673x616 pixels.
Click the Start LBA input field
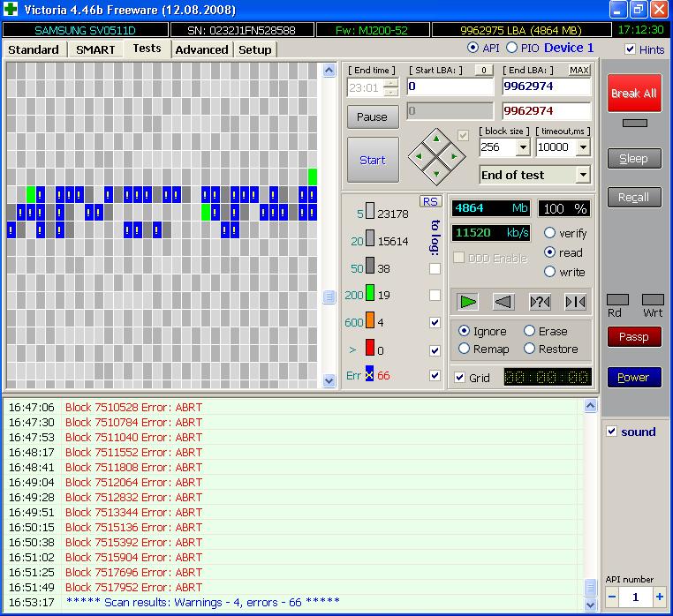point(450,87)
